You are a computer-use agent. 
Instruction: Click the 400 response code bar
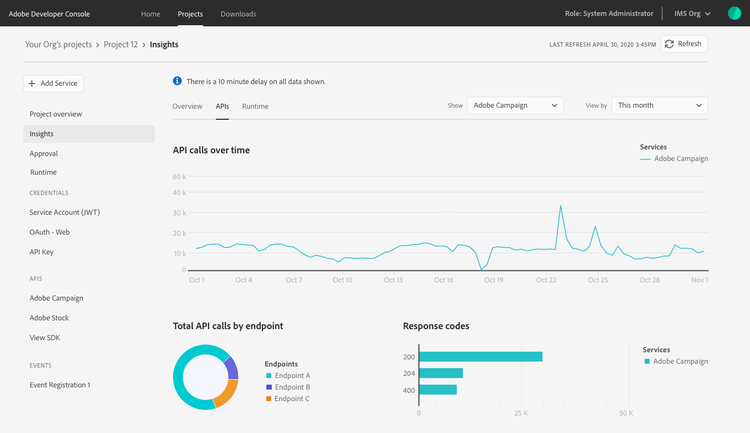pyautogui.click(x=438, y=390)
